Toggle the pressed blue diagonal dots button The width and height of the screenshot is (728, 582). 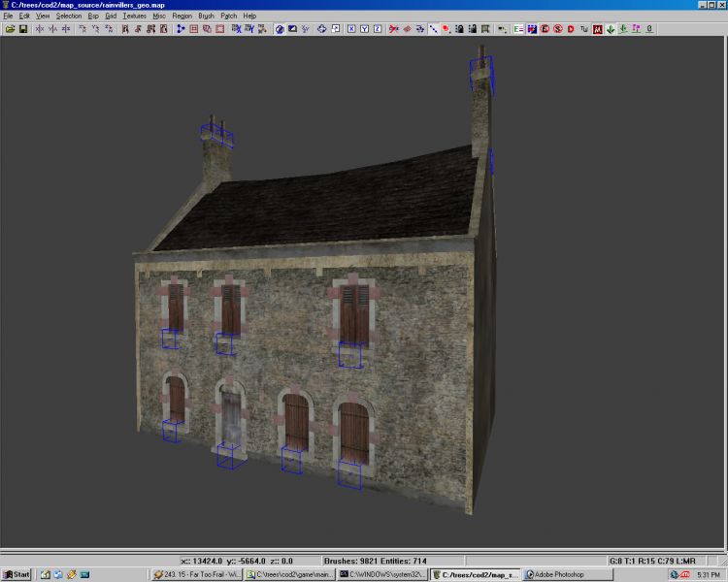pos(433,29)
